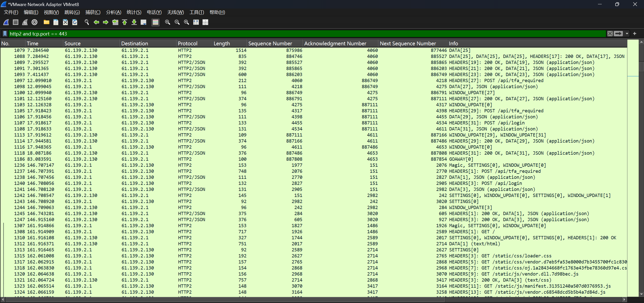The width and height of the screenshot is (644, 303).
Task: Open the 视图(V) menu
Action: pyautogui.click(x=51, y=12)
